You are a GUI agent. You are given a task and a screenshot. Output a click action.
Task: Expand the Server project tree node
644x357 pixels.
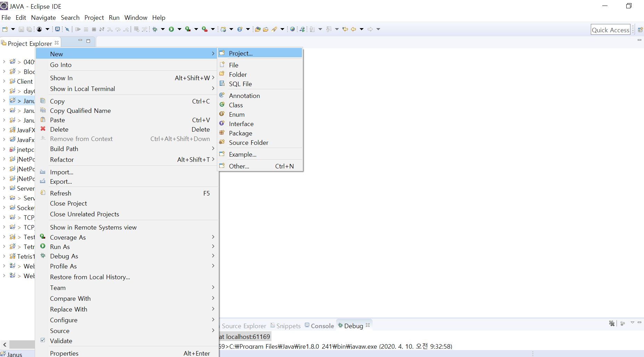click(x=4, y=188)
